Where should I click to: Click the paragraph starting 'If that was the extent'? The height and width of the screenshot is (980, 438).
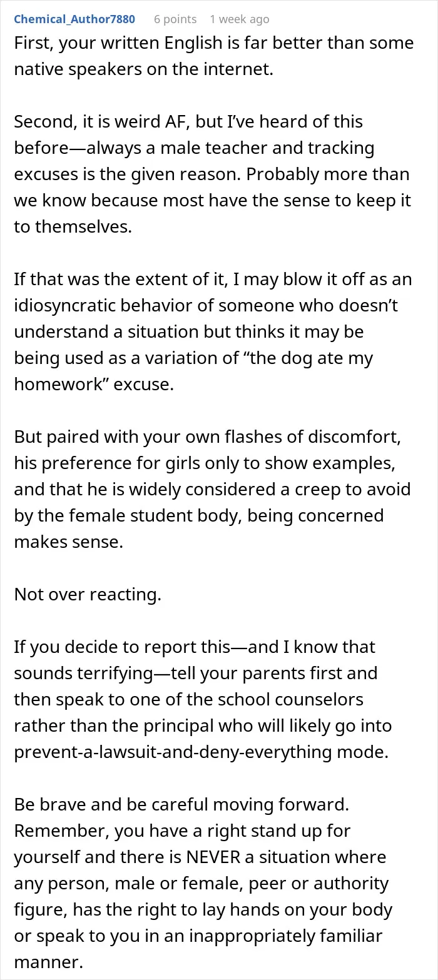213,331
